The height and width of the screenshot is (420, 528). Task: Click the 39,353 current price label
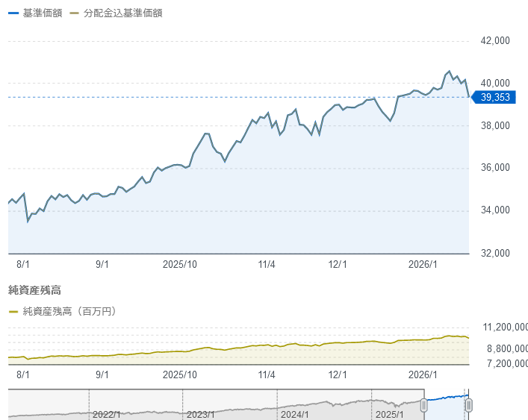tap(494, 97)
